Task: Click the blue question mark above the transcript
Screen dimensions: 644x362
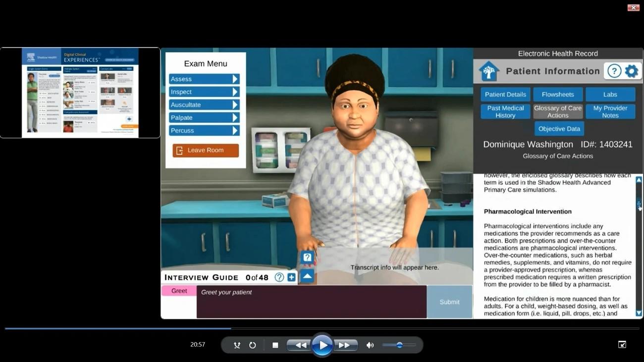Action: 306,257
